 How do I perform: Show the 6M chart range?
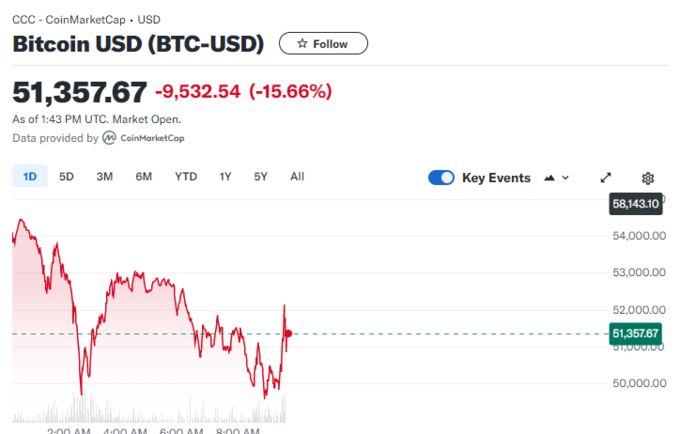coord(144,177)
